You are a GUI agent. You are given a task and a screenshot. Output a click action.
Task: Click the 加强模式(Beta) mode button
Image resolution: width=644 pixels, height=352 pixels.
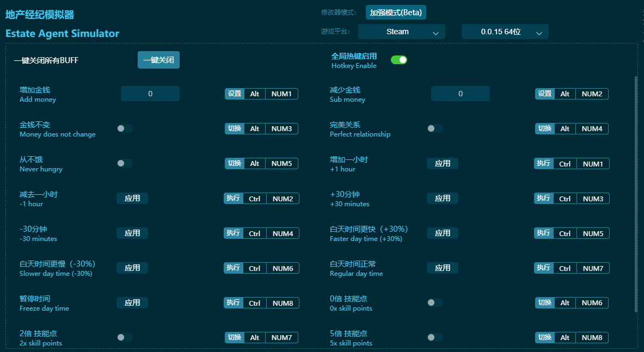click(395, 13)
